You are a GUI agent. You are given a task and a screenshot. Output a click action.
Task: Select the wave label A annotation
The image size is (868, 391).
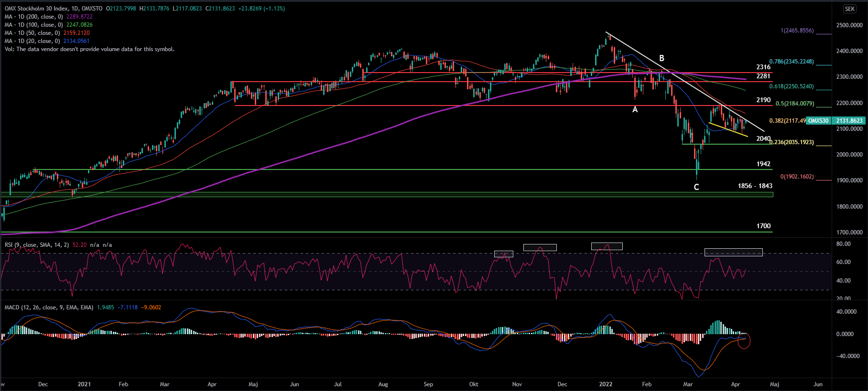[x=635, y=110]
